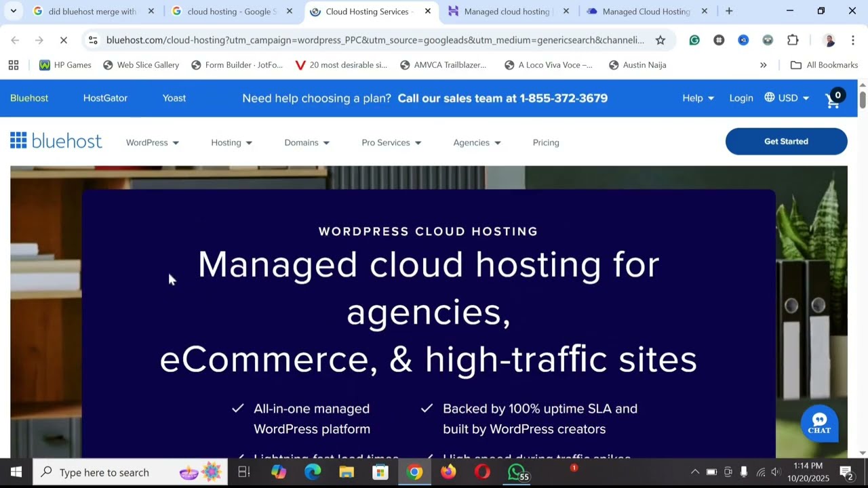Bookmark this page with the star icon
868x488 pixels.
[660, 40]
